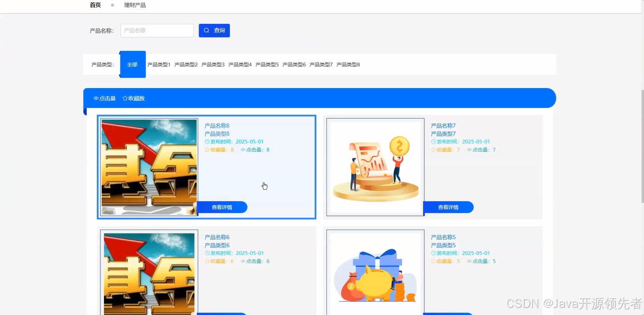Click 产品类型6 label in third card
Image resolution: width=644 pixels, height=315 pixels.
point(217,245)
